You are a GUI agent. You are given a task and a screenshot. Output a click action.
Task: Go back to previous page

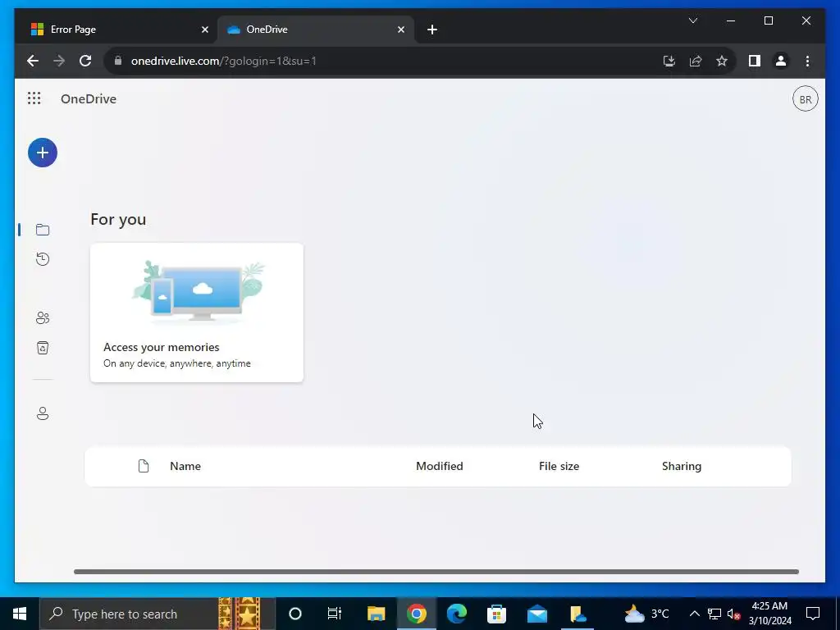pyautogui.click(x=33, y=61)
